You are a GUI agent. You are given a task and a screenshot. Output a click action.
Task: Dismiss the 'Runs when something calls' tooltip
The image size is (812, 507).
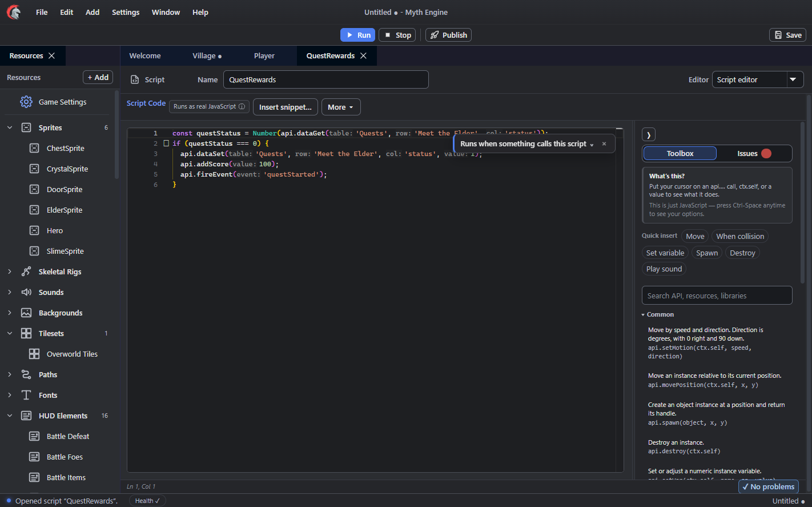pyautogui.click(x=604, y=144)
